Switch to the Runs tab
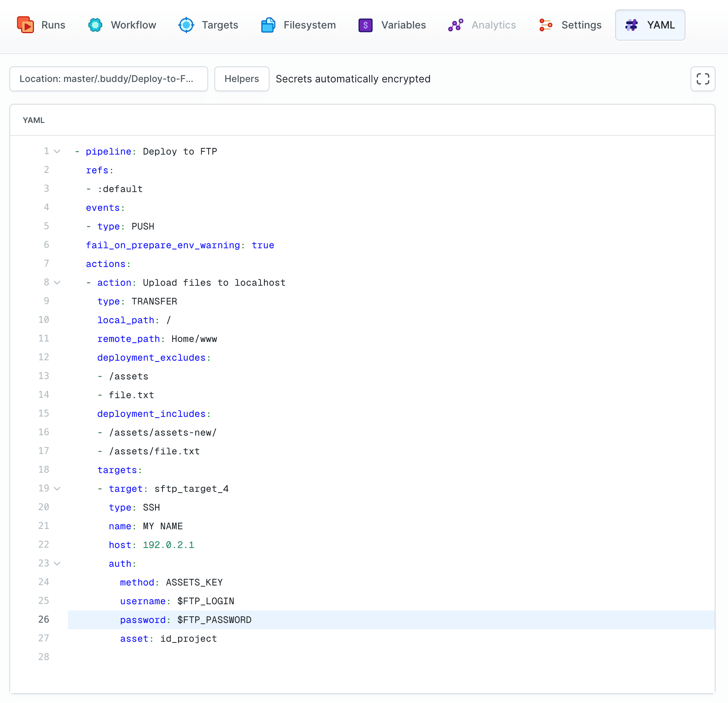The image size is (728, 703). pos(41,25)
